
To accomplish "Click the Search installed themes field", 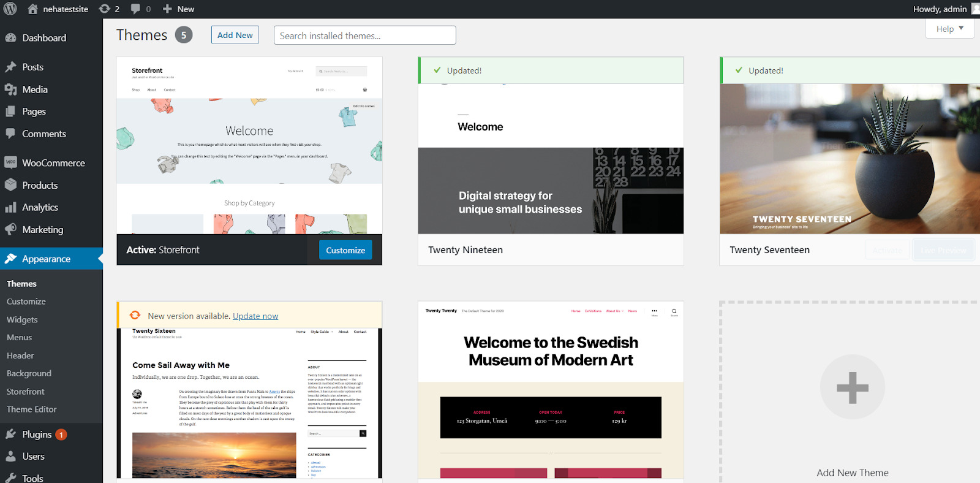I will click(365, 35).
